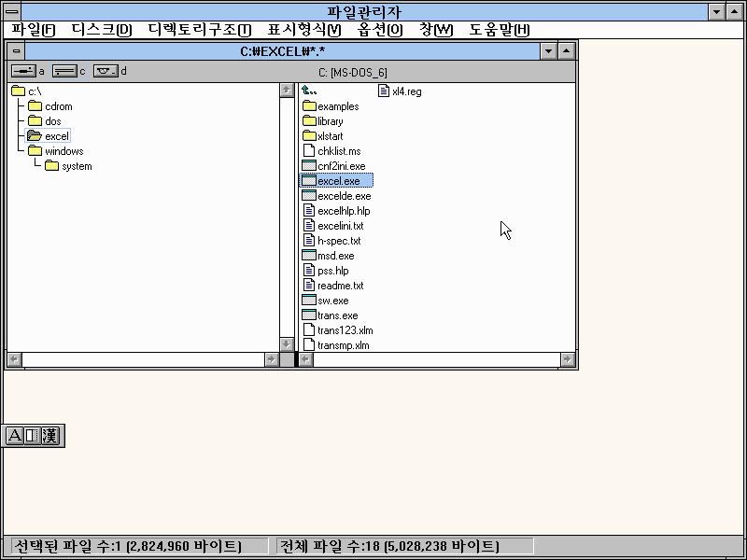Open the xlstart folder
The image size is (747, 560).
pos(322,136)
